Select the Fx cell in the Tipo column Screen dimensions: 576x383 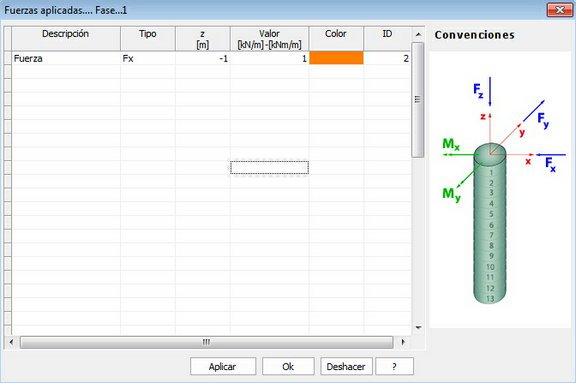(x=148, y=58)
